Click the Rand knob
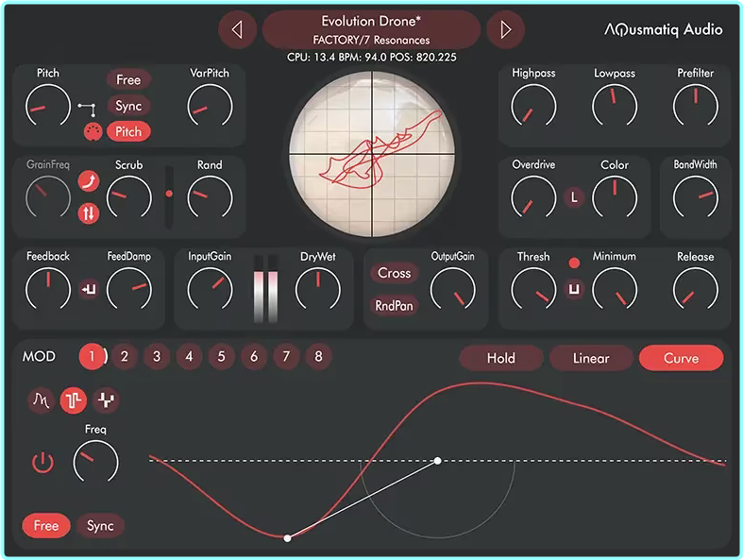743x560 pixels. (x=210, y=197)
